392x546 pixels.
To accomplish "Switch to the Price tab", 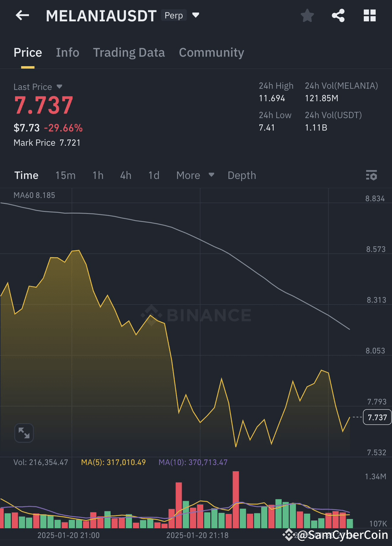I will tap(27, 52).
